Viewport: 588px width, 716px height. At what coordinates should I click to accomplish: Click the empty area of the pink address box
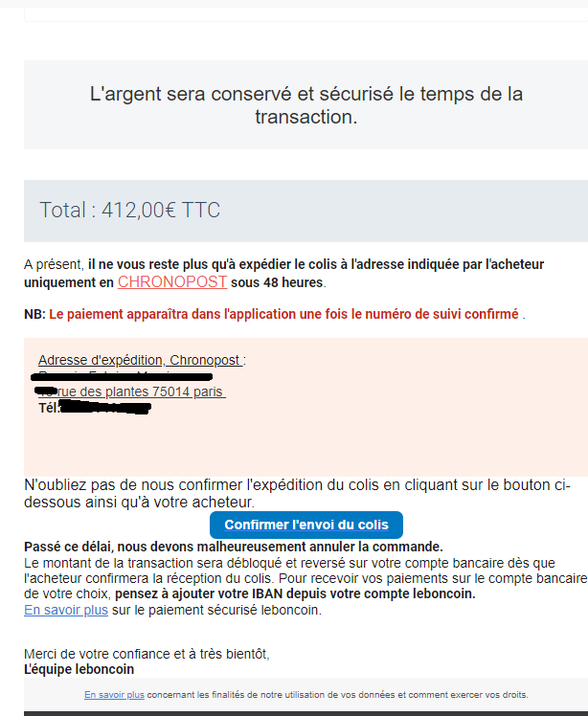[305, 445]
